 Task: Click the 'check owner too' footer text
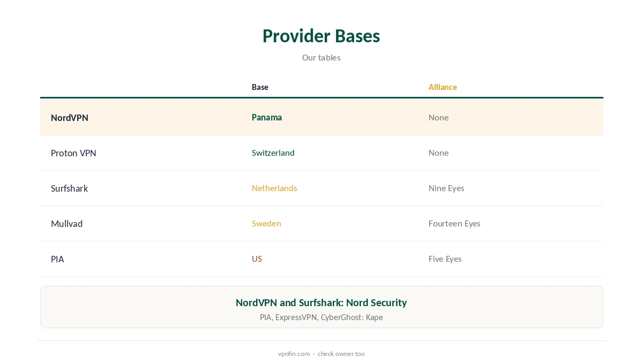(x=341, y=354)
